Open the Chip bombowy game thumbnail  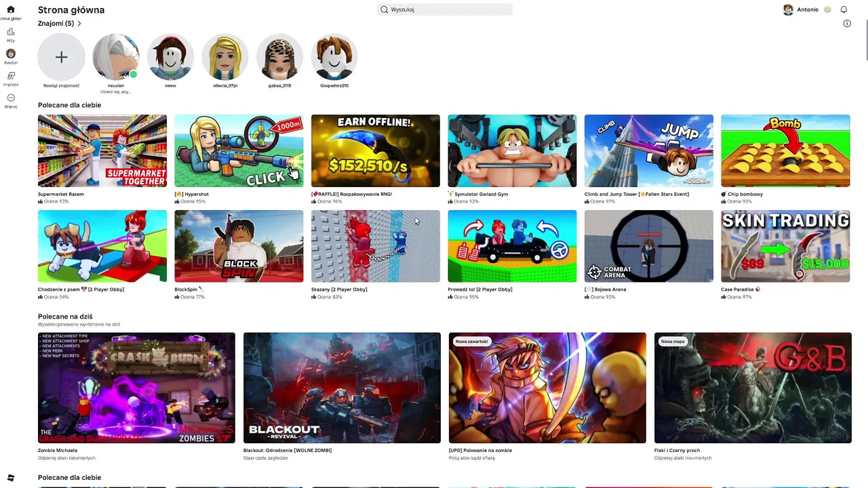point(785,150)
